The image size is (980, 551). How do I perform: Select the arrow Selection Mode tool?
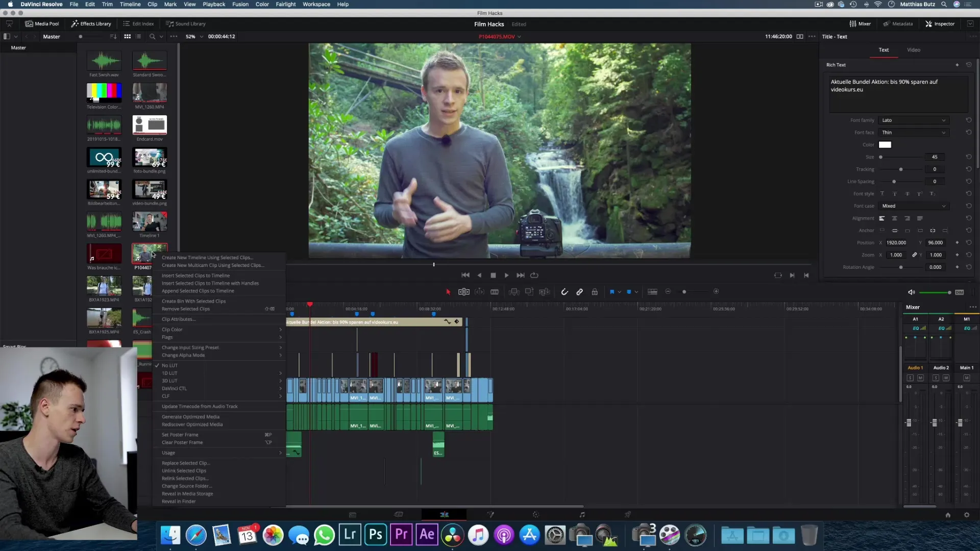[448, 292]
